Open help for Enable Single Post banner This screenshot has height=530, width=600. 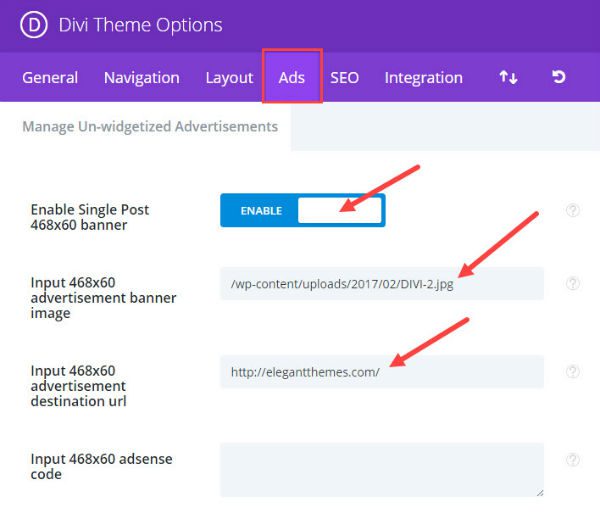[x=573, y=210]
